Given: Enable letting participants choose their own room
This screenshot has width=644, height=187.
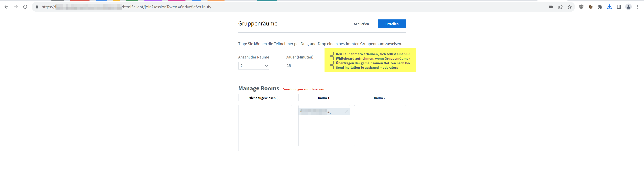Looking at the screenshot, I should pyautogui.click(x=332, y=54).
